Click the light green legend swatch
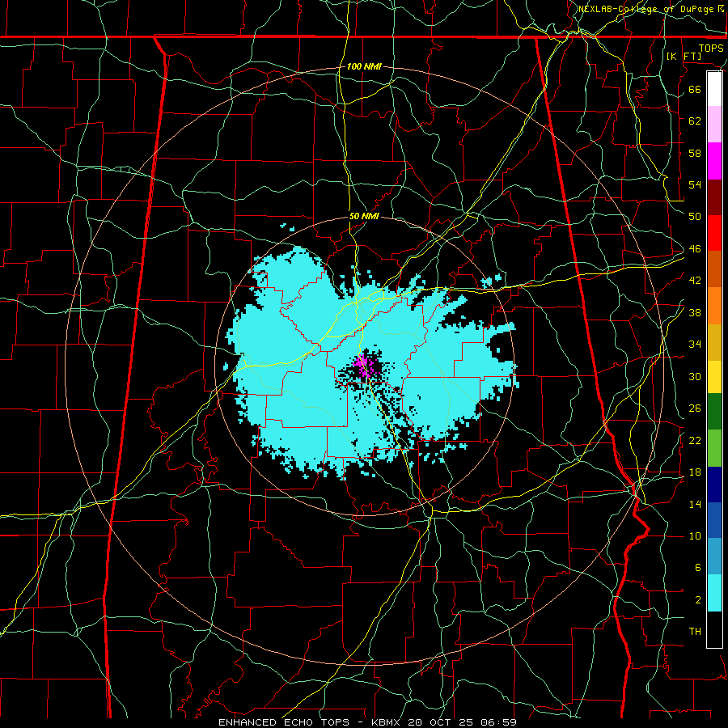Viewport: 728px width, 728px height. pos(714,448)
